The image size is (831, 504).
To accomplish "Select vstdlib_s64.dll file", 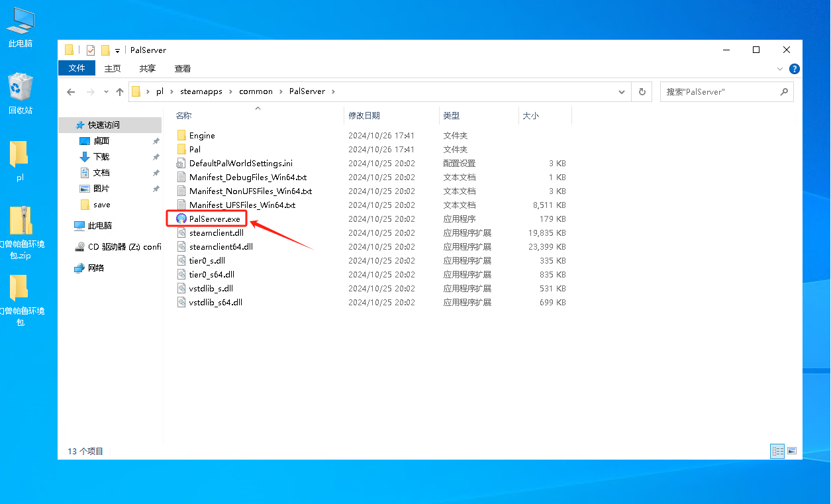I will click(x=215, y=302).
